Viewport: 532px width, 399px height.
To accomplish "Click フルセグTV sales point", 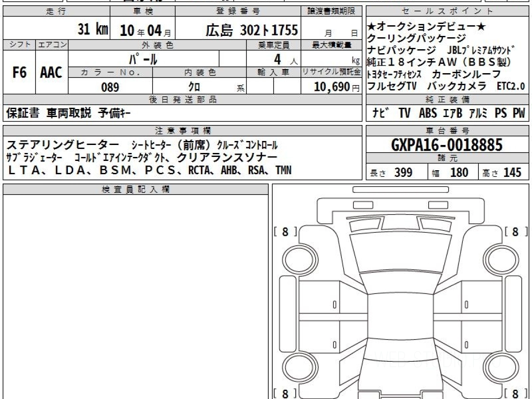I will [393, 86].
